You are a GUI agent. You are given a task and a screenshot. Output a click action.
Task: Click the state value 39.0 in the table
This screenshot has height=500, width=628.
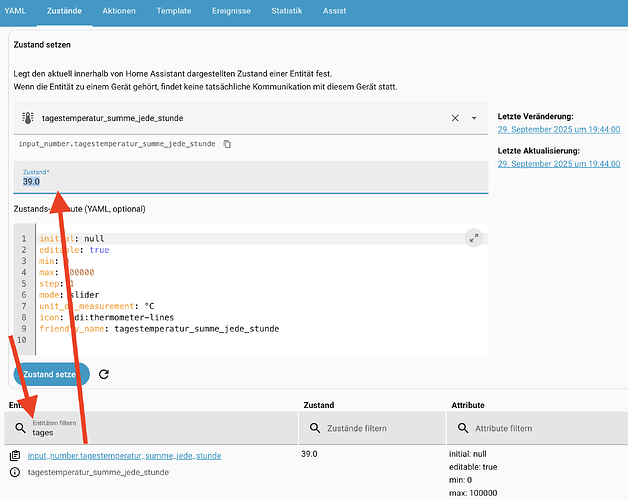309,454
